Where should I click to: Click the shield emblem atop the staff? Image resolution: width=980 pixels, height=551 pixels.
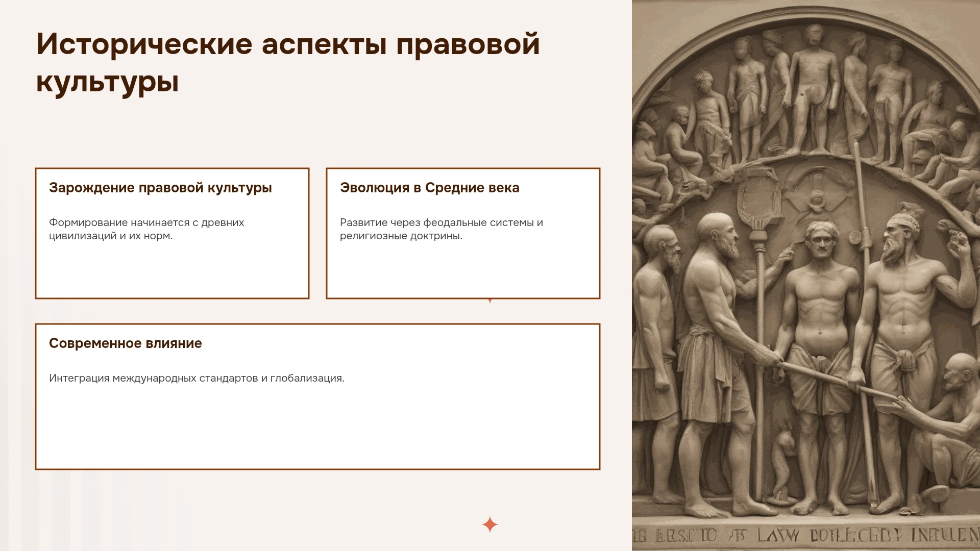[759, 202]
